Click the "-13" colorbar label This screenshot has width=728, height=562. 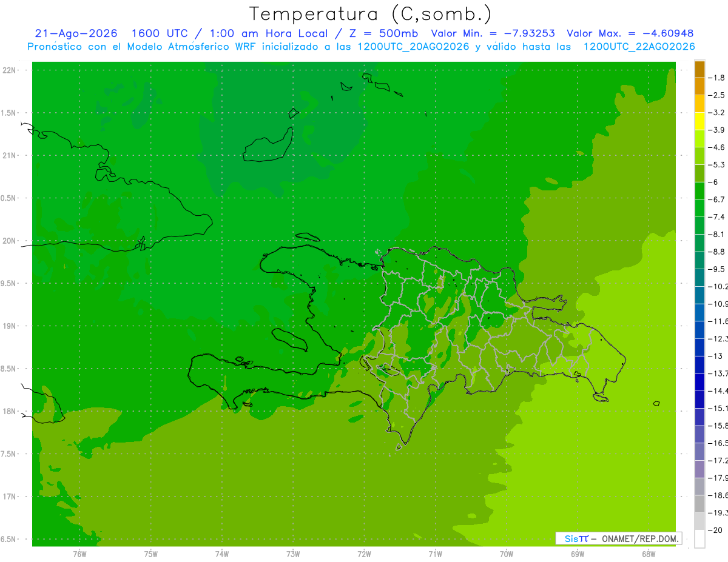click(x=715, y=356)
